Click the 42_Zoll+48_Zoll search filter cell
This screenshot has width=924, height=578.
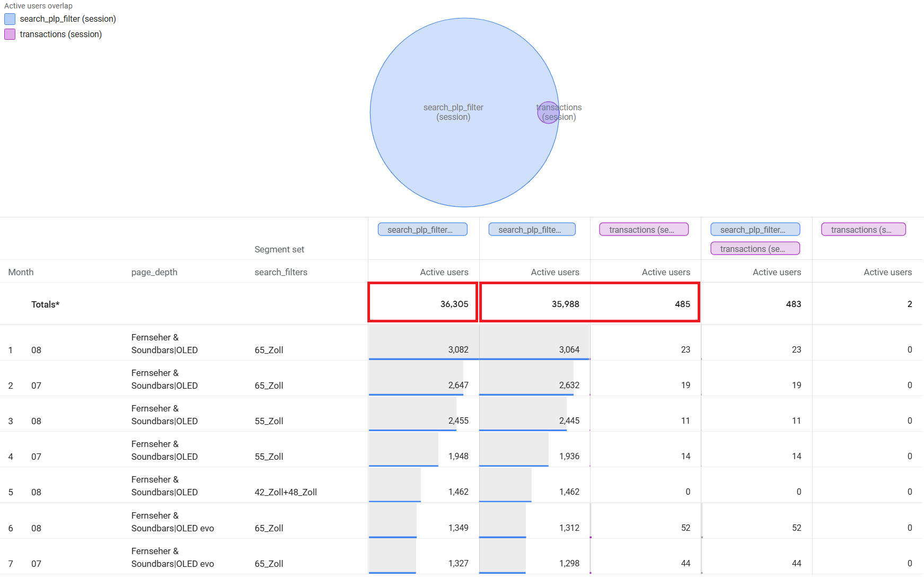coord(286,492)
